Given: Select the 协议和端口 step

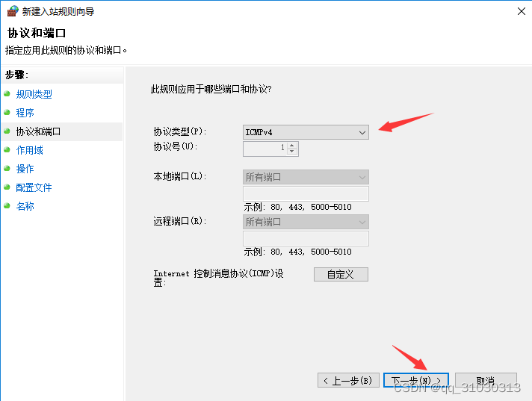Looking at the screenshot, I should (x=38, y=131).
